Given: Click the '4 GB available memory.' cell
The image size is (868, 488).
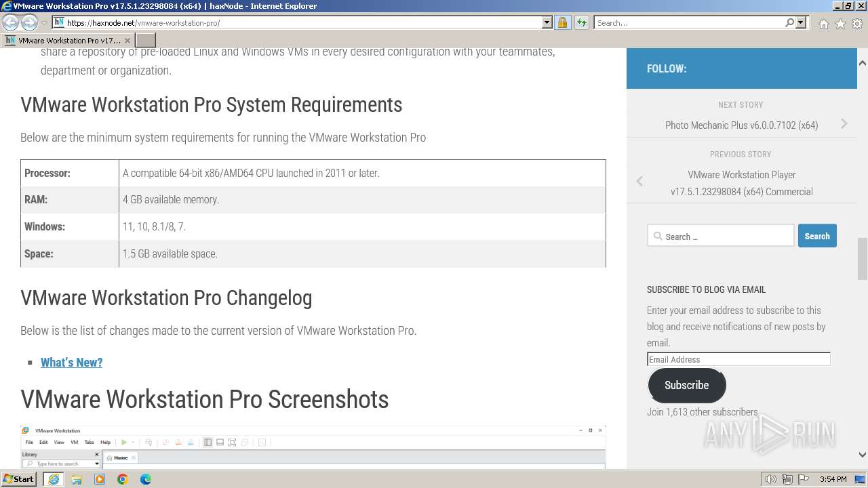Looking at the screenshot, I should 362,200.
